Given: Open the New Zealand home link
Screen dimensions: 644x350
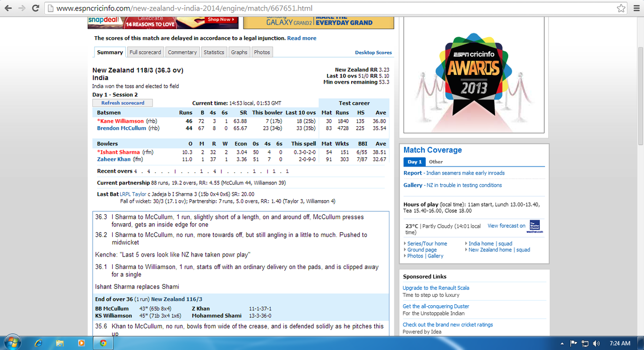Looking at the screenshot, I should pos(490,250).
